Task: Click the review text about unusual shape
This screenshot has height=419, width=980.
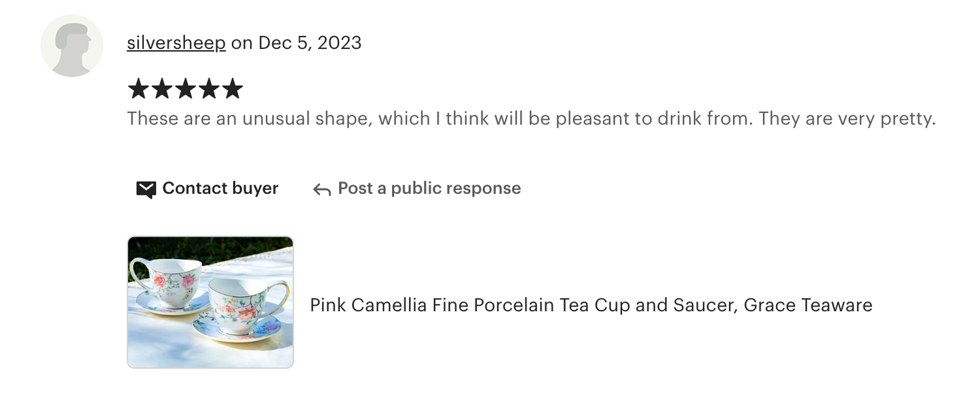Action: [x=439, y=119]
